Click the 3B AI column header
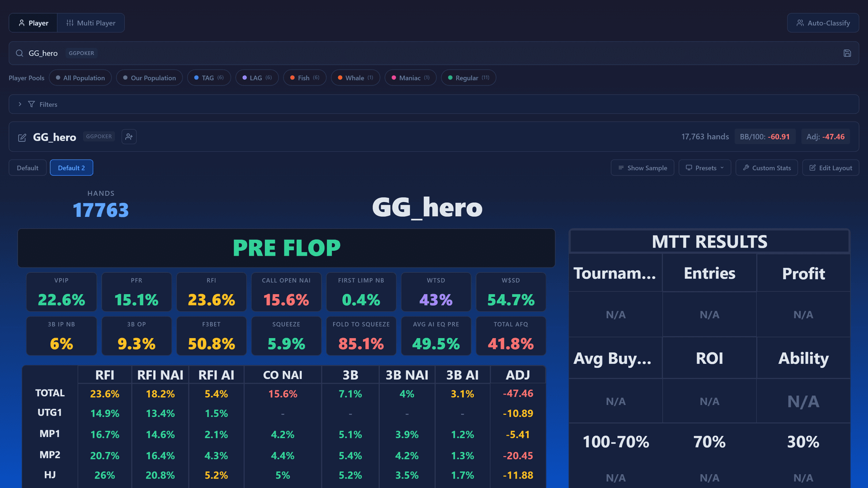The height and width of the screenshot is (488, 868). pos(462,375)
